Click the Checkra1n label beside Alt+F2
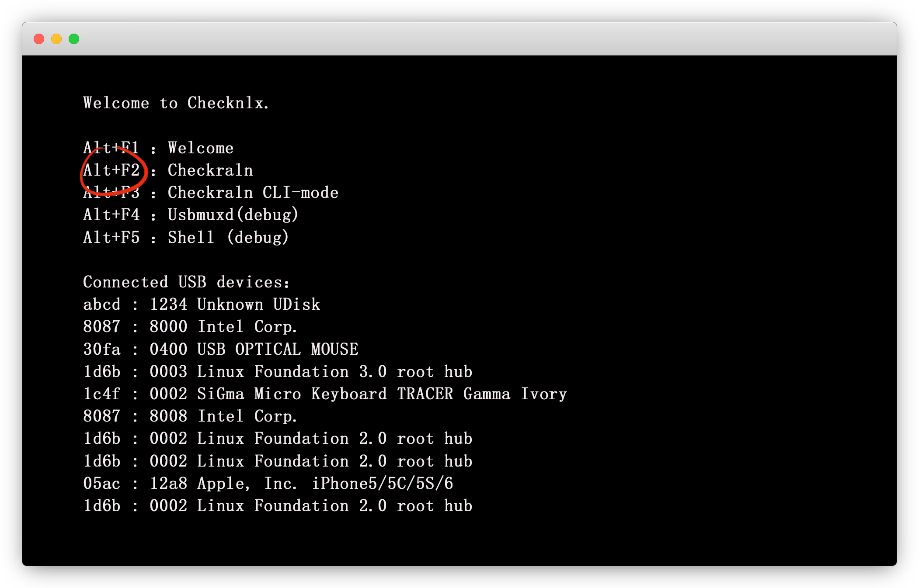Viewport: 919px width, 588px height. click(210, 170)
